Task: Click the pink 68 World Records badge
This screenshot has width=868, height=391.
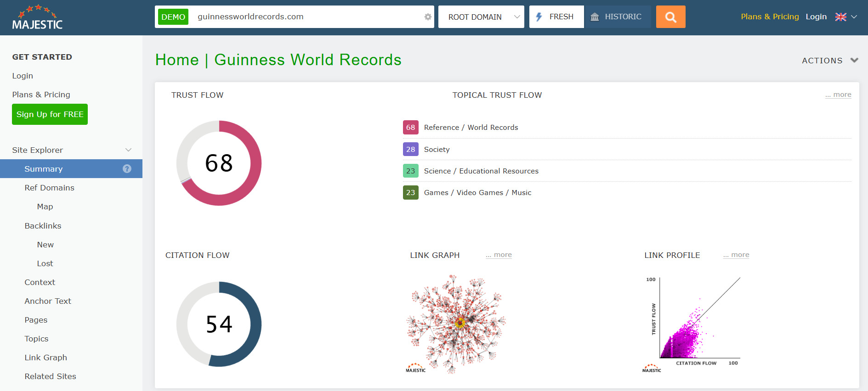Action: (x=410, y=128)
